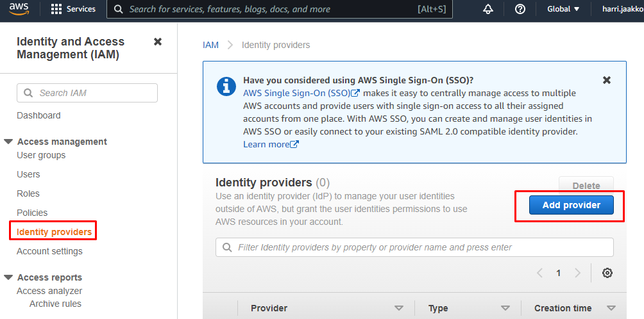Go to next page arrow in pagination
The width and height of the screenshot is (644, 319).
578,273
